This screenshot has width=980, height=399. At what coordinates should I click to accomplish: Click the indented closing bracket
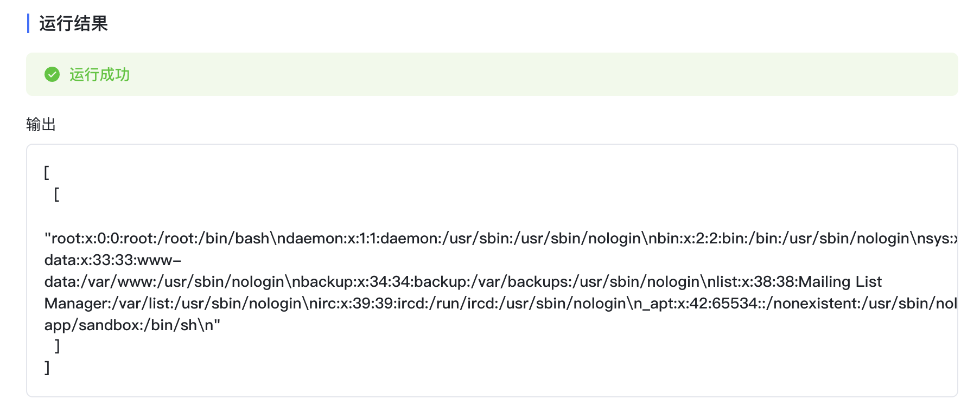pyautogui.click(x=57, y=346)
